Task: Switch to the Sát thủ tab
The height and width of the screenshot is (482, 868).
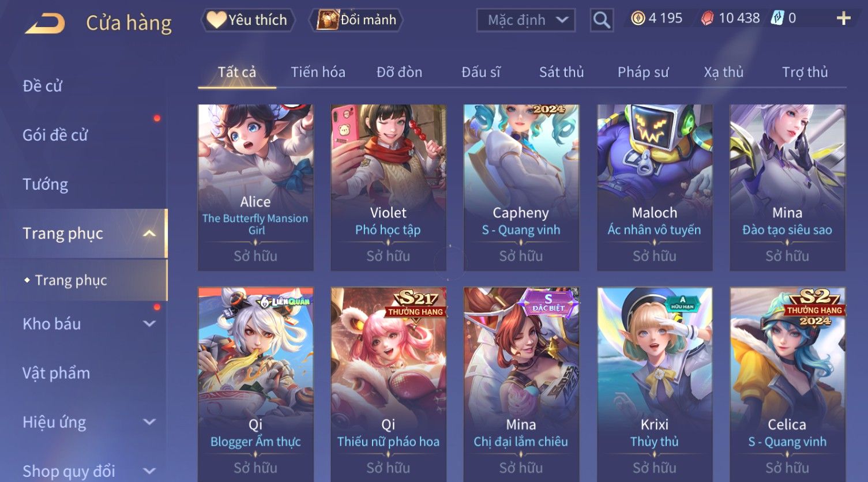Action: [x=561, y=72]
